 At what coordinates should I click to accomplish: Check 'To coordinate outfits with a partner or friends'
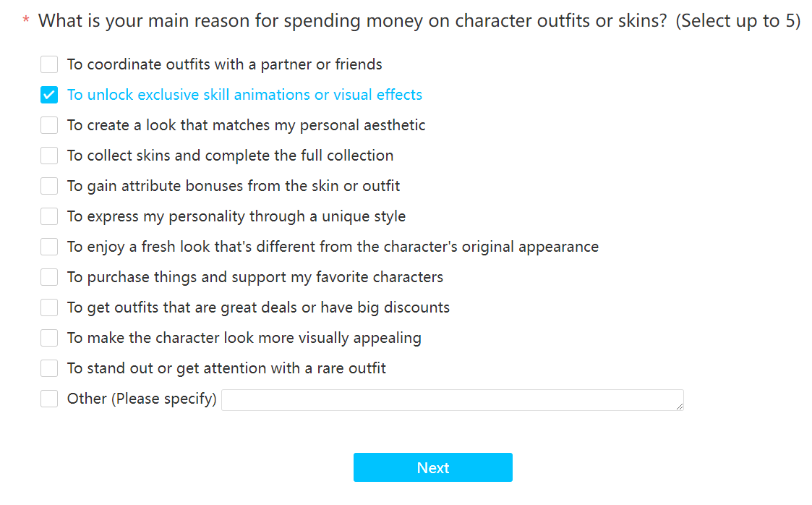pyautogui.click(x=49, y=64)
